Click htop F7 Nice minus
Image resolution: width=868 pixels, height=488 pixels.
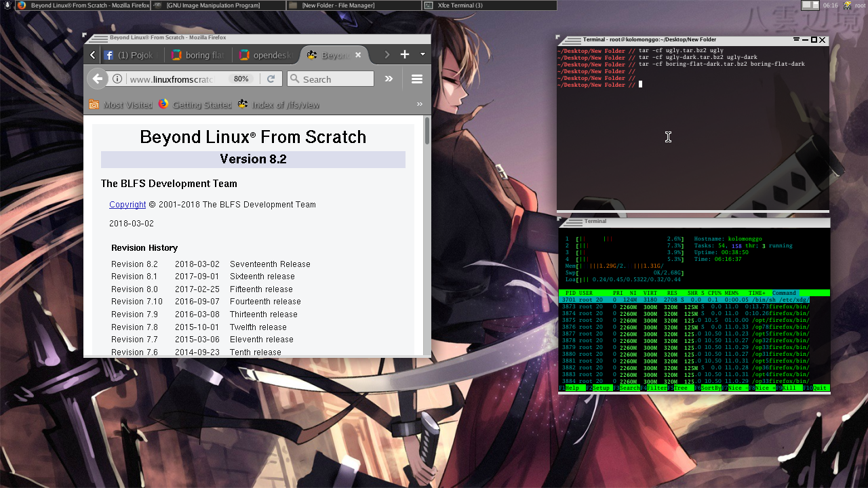click(735, 388)
